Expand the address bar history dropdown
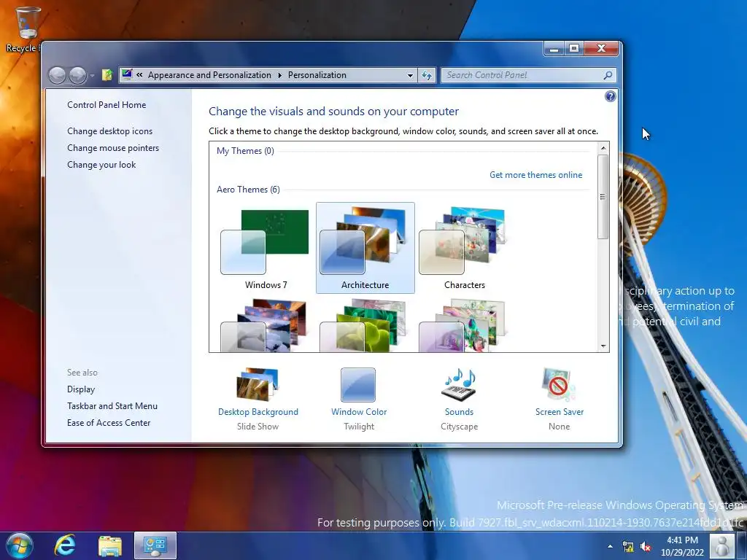Screen dimensions: 747x560 pos(410,75)
